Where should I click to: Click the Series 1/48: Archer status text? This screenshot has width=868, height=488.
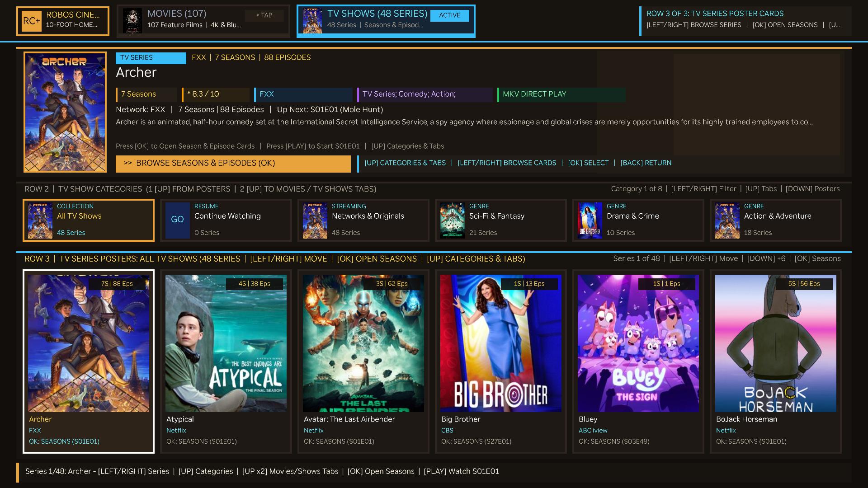pos(58,471)
